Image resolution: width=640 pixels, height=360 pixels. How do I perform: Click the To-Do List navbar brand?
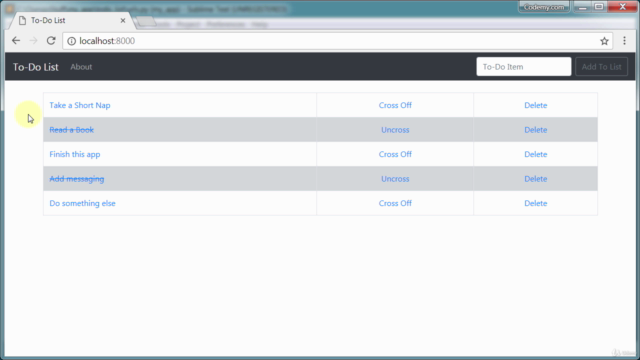[36, 67]
